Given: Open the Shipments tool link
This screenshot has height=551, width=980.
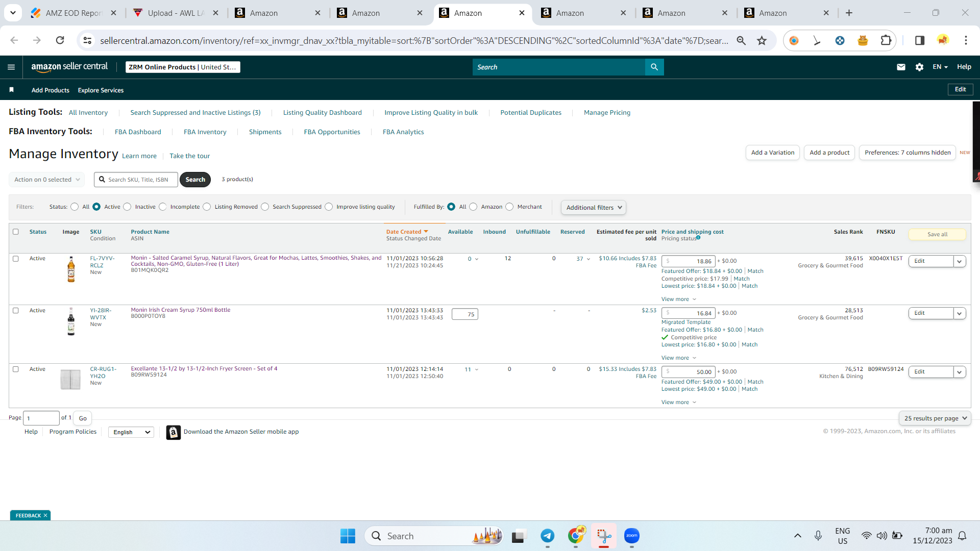Looking at the screenshot, I should click(x=265, y=132).
